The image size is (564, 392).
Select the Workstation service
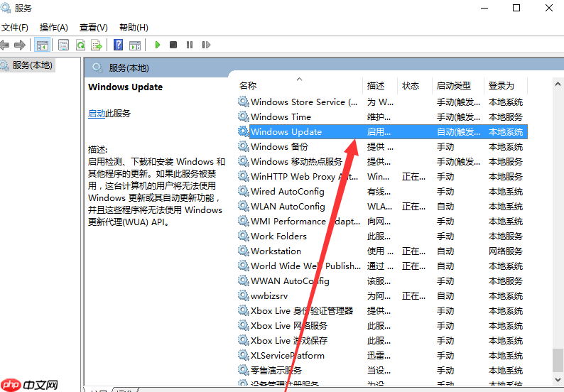tap(382, 251)
